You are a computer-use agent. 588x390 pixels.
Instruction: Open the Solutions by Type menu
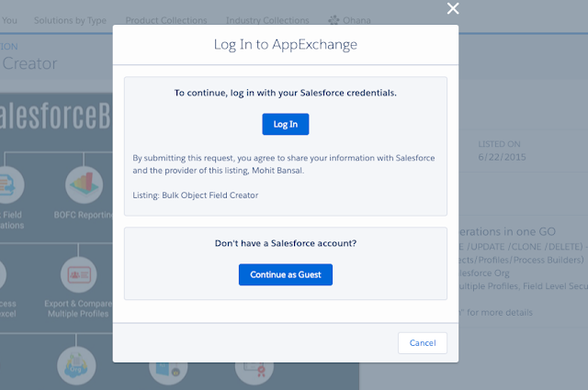pos(70,20)
